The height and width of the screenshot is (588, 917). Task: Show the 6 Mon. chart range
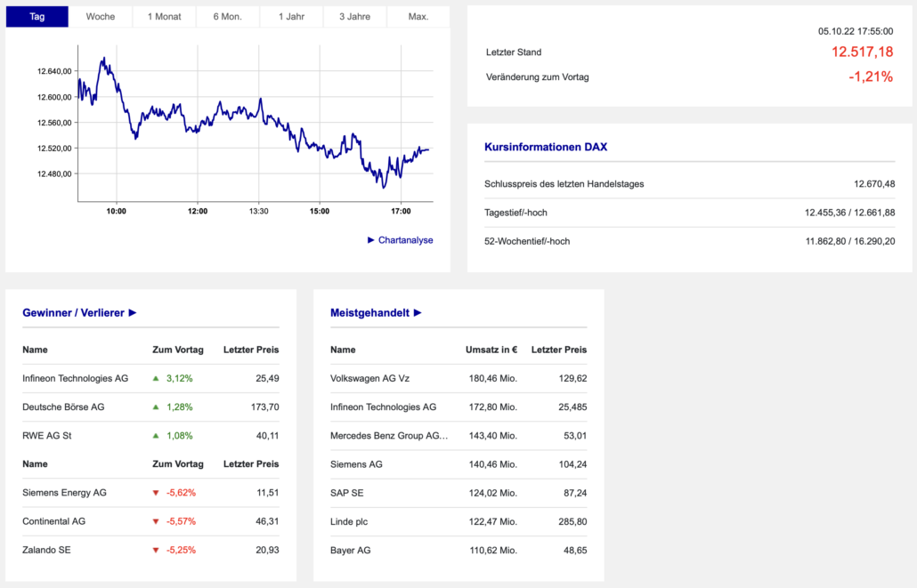point(228,17)
